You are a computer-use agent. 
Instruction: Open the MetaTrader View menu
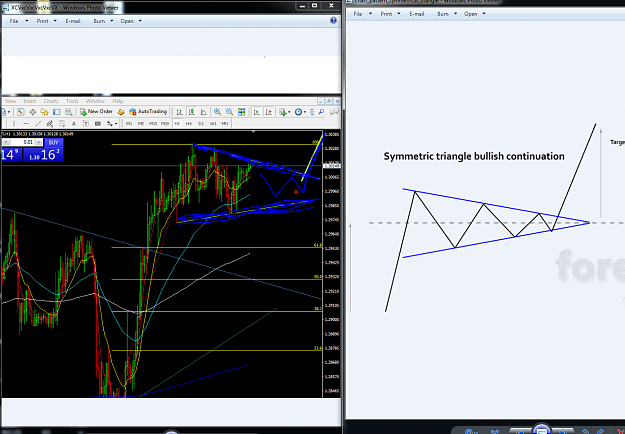click(10, 101)
